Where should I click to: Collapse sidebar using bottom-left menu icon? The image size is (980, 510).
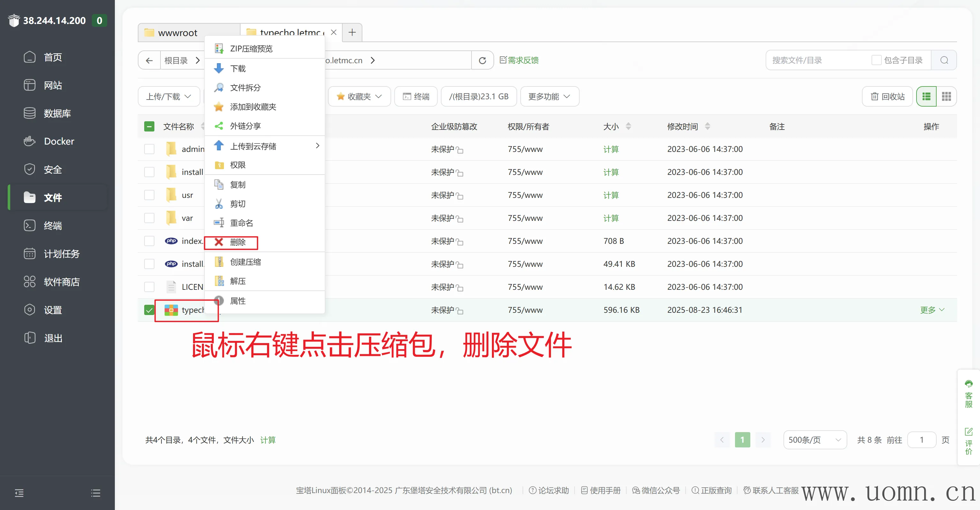point(19,493)
